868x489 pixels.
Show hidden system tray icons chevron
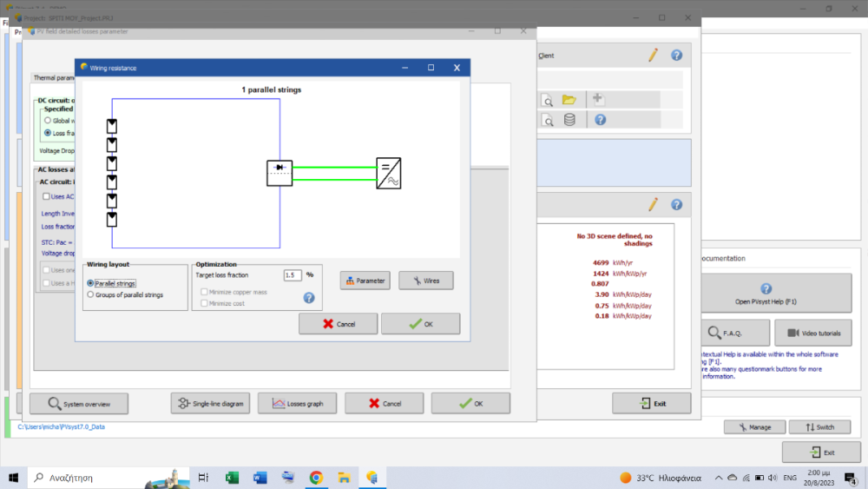(x=718, y=478)
